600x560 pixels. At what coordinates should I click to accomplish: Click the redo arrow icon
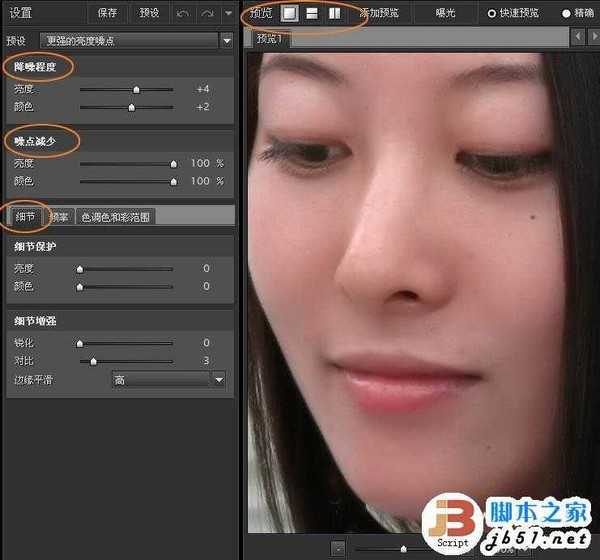point(207,13)
